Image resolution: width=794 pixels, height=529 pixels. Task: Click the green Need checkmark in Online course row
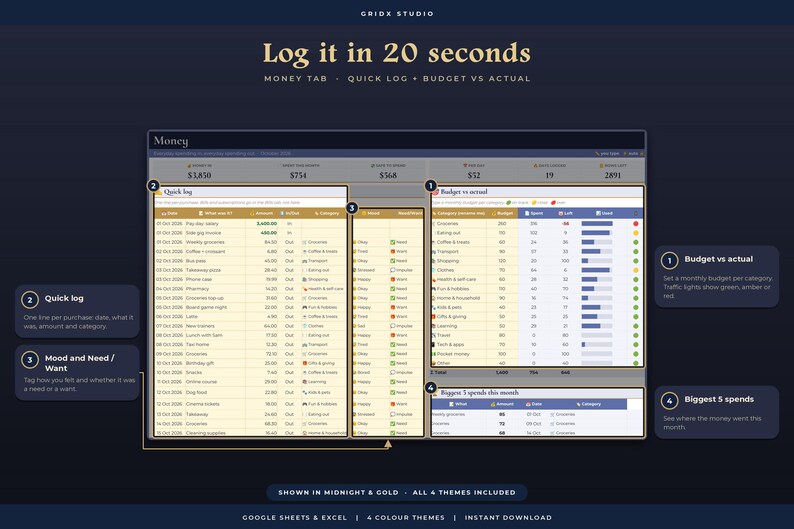click(392, 382)
